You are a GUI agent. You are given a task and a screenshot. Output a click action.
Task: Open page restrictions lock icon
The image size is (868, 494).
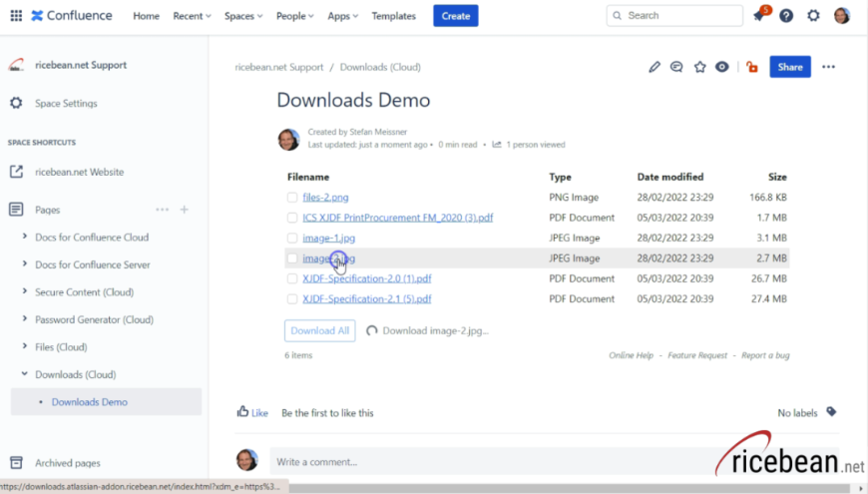751,67
